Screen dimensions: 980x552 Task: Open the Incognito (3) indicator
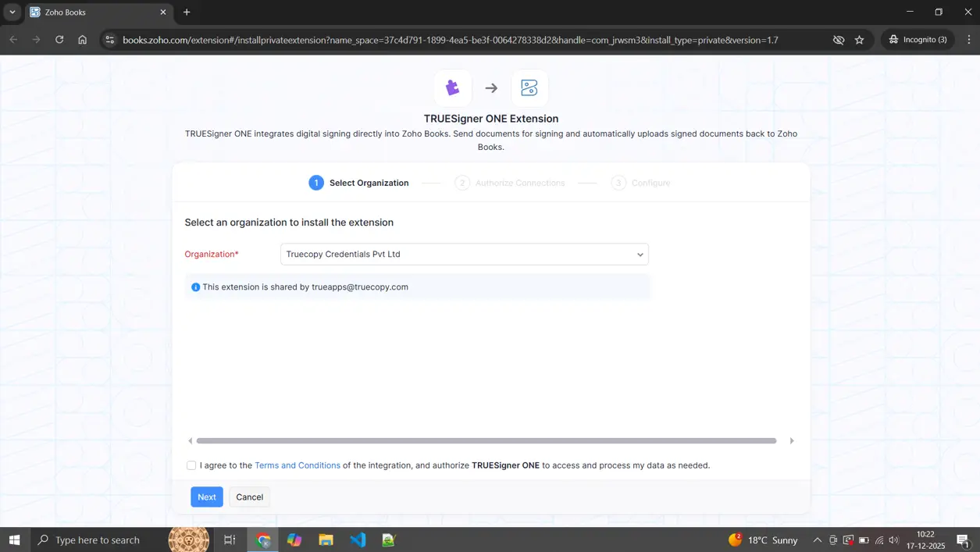tap(918, 40)
